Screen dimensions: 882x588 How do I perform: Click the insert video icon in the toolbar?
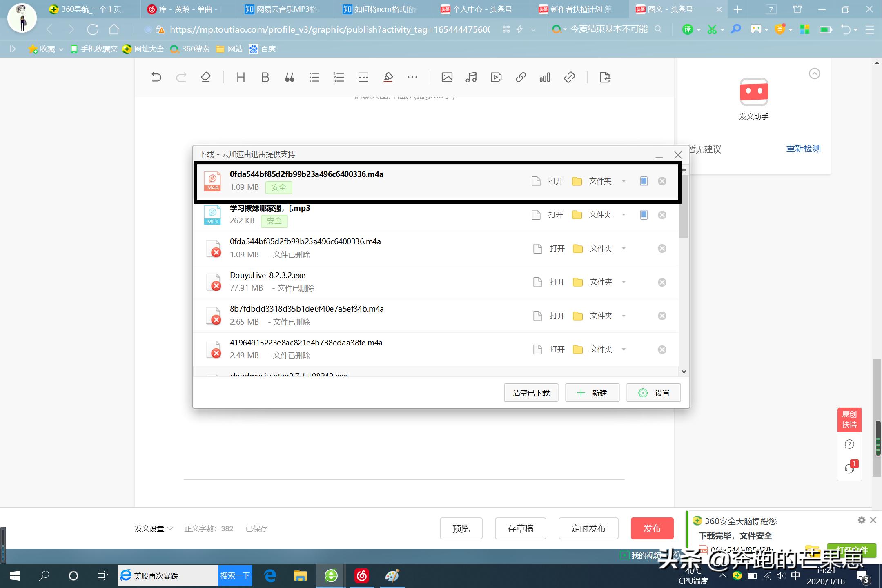tap(496, 77)
